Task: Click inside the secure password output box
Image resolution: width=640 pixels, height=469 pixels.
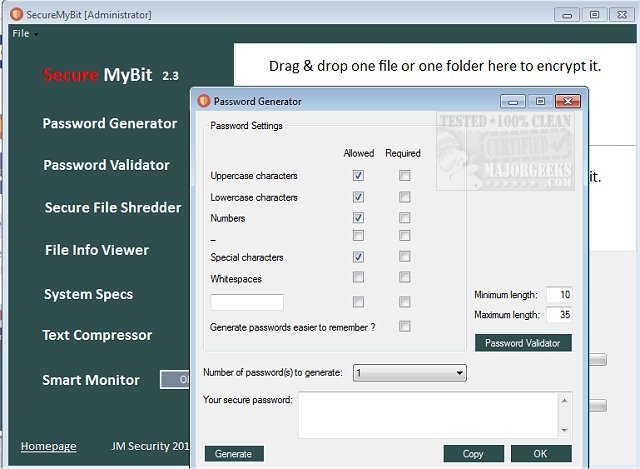Action: click(x=429, y=415)
